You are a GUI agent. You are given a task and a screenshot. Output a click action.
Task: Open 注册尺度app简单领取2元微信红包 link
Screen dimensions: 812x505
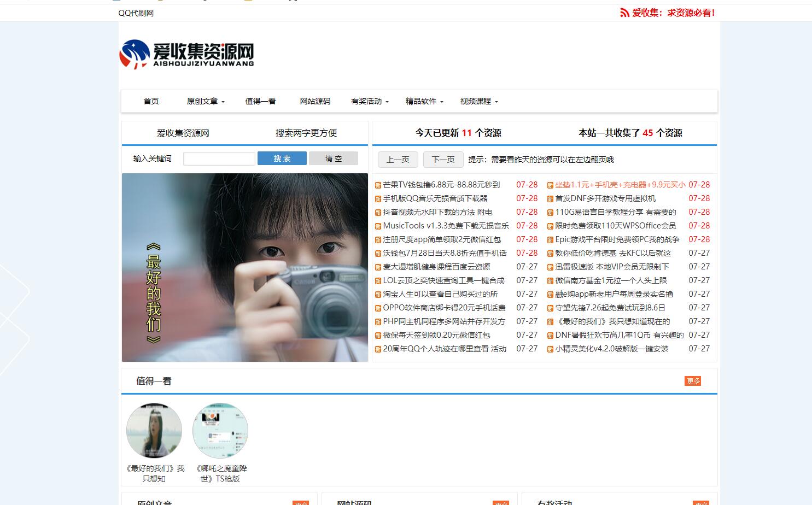[442, 239]
